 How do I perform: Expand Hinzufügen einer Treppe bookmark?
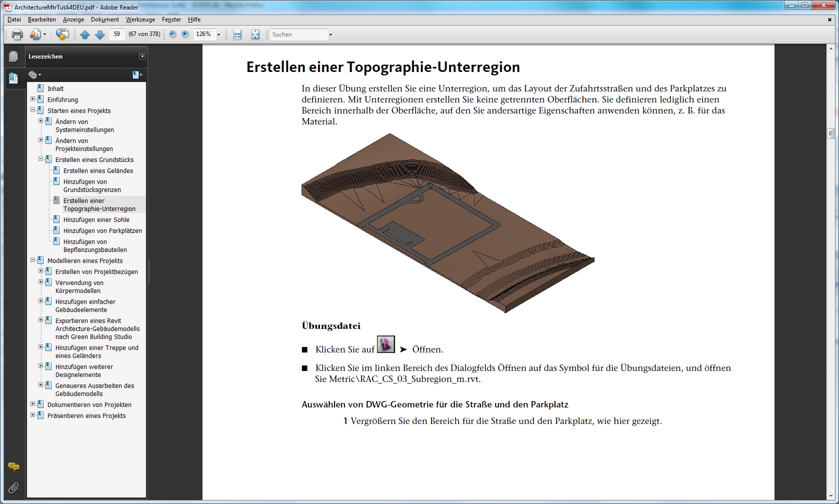click(41, 347)
